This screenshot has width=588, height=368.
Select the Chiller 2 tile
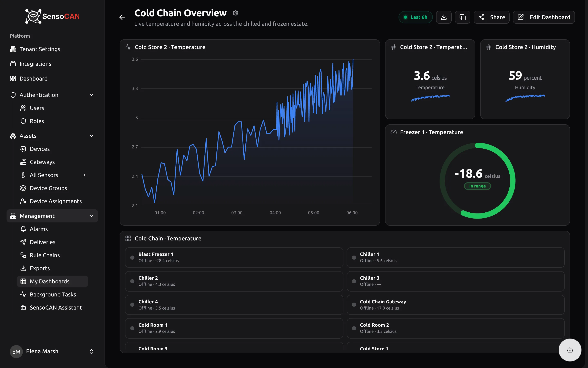(234, 281)
